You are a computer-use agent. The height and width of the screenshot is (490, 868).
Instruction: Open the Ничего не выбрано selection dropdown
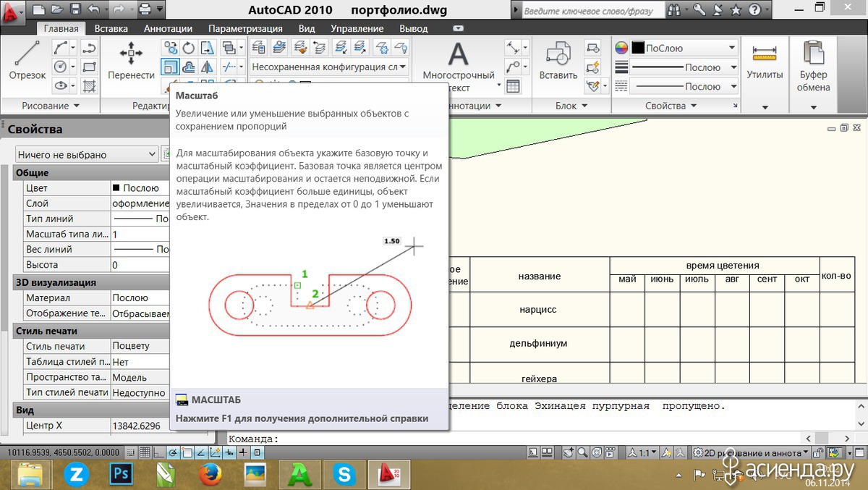pos(86,154)
